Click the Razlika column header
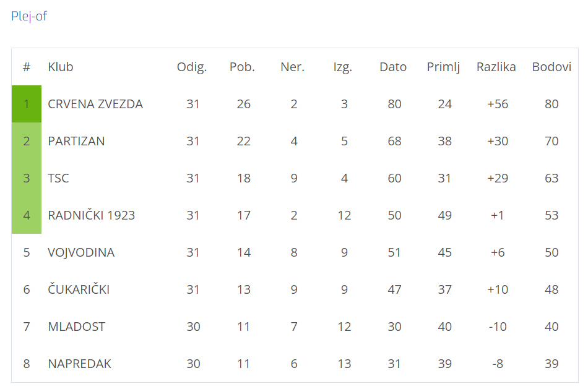Screen dimensions: 588x389 tap(496, 67)
